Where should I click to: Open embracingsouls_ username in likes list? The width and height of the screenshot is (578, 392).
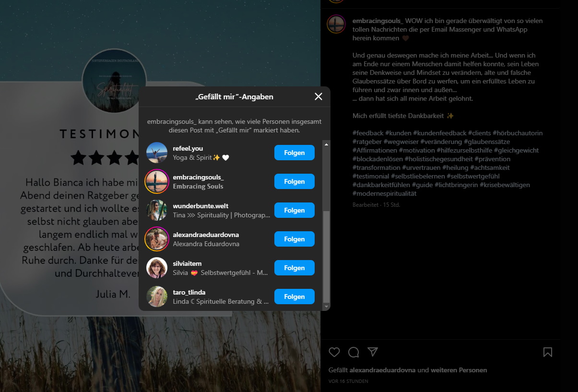[x=198, y=178]
